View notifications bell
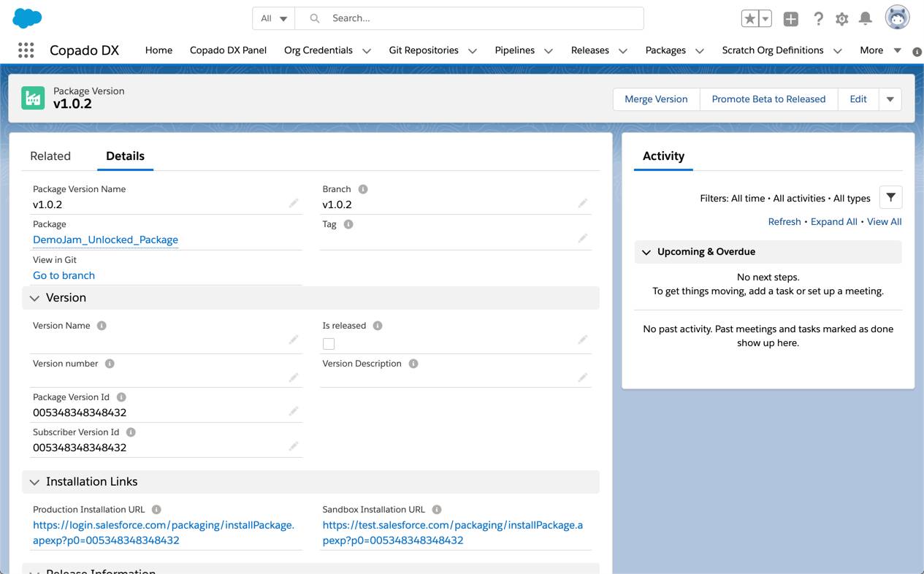 pyautogui.click(x=866, y=18)
